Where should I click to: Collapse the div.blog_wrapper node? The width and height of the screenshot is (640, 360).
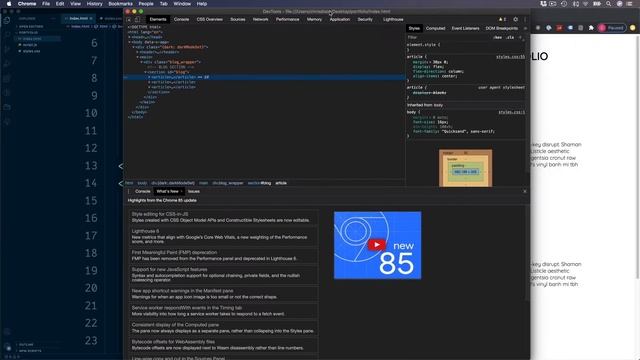[141, 62]
